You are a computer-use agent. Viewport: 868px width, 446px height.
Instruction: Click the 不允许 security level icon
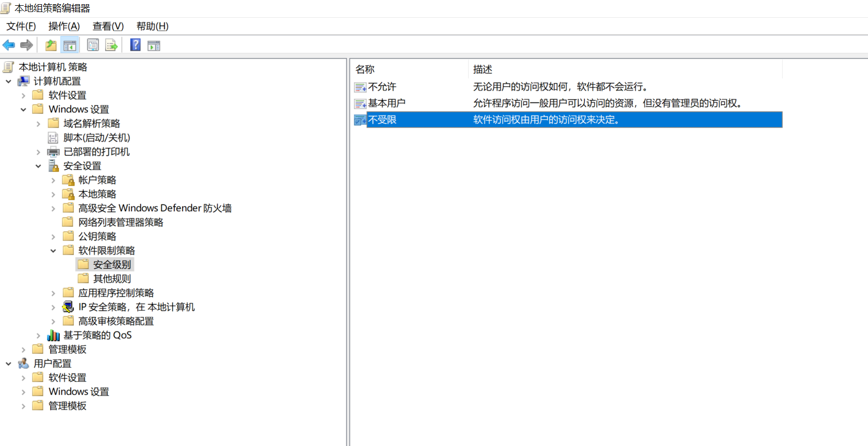click(360, 87)
